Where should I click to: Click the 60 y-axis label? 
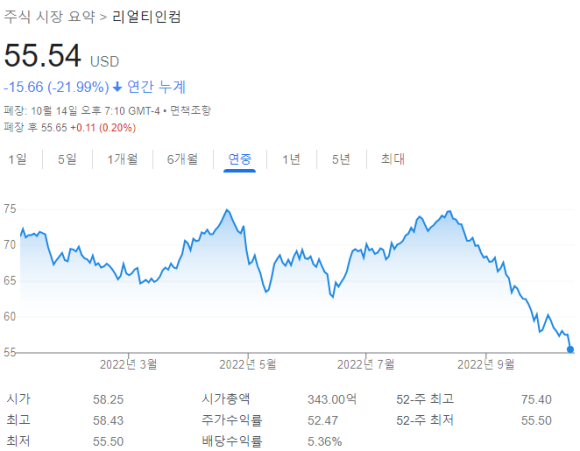10,317
